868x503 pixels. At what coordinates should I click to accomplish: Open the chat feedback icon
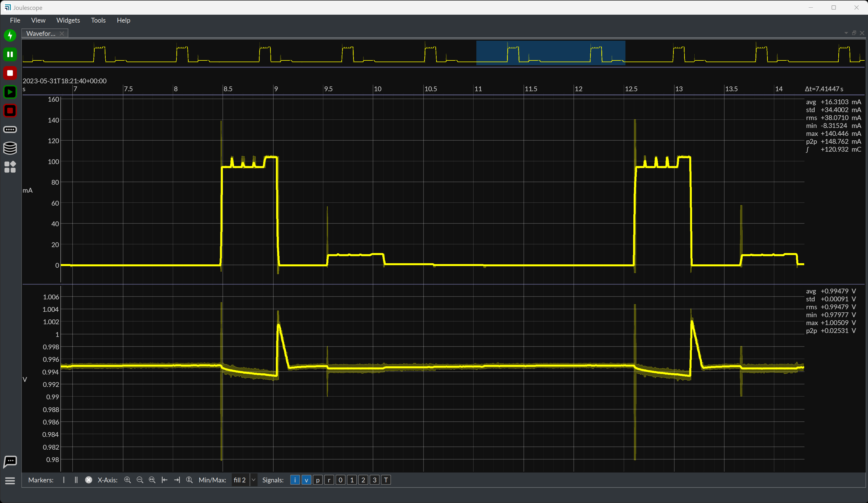click(x=10, y=461)
